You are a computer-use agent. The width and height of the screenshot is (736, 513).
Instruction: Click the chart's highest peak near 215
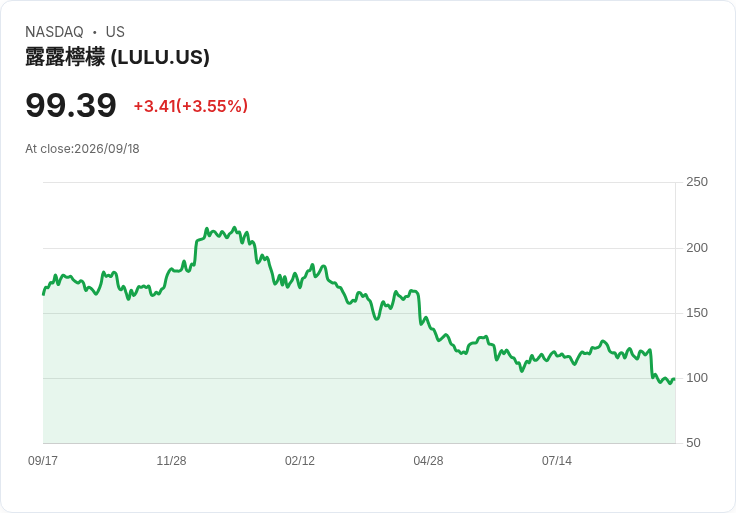(x=234, y=228)
